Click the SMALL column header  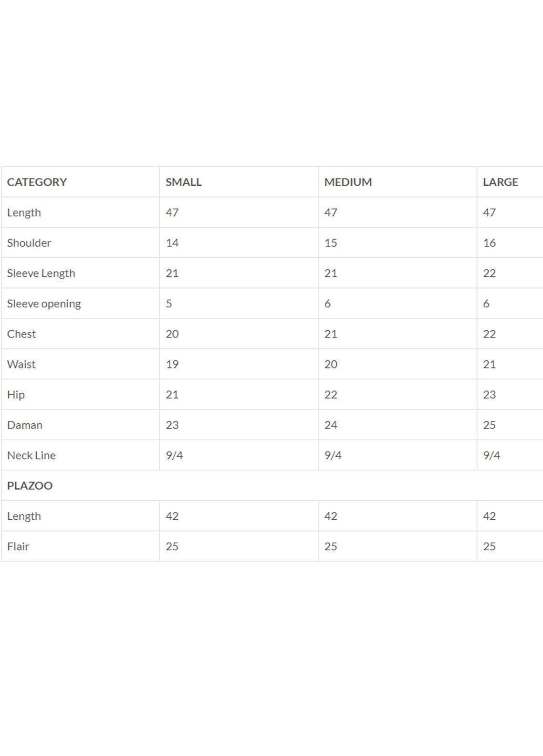point(184,182)
